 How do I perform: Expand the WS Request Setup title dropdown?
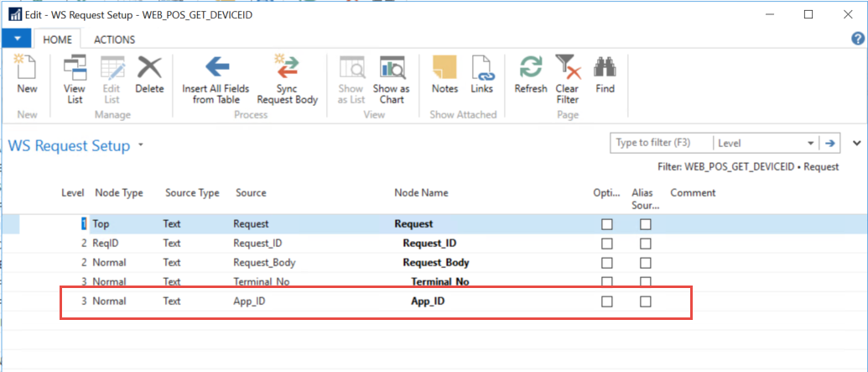(141, 145)
